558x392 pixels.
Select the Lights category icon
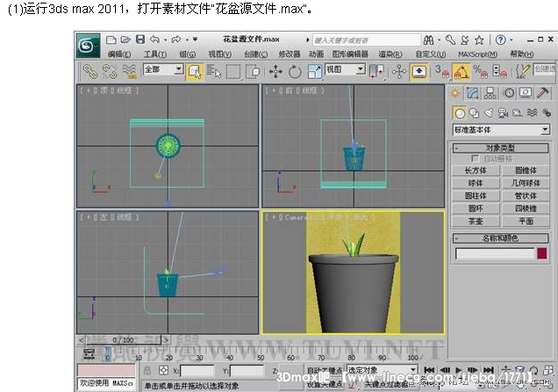(489, 113)
